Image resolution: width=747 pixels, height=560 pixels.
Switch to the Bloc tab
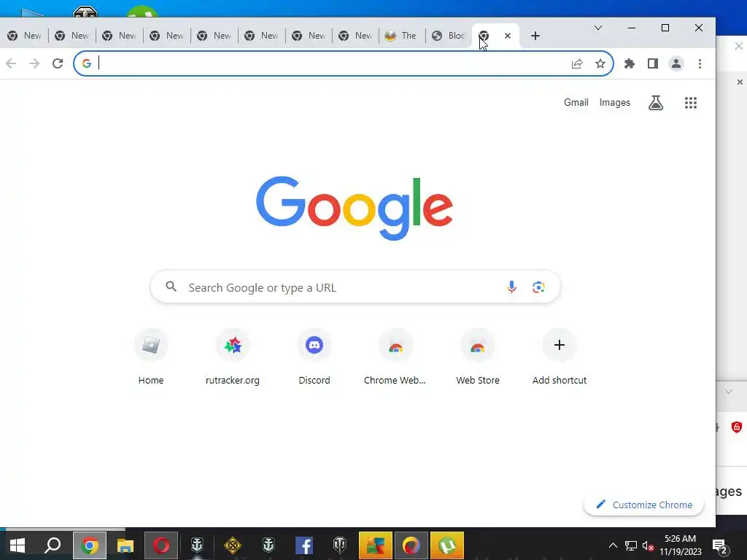449,36
